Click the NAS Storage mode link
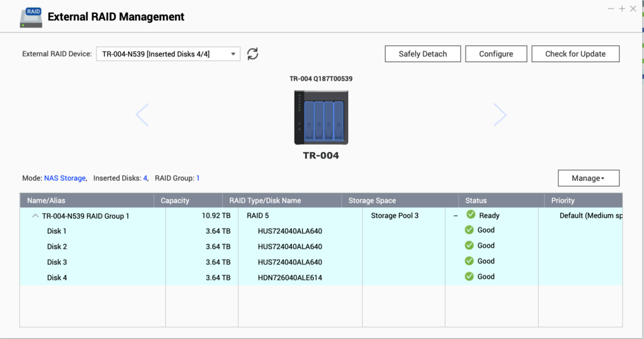This screenshot has height=339, width=644. (x=65, y=178)
